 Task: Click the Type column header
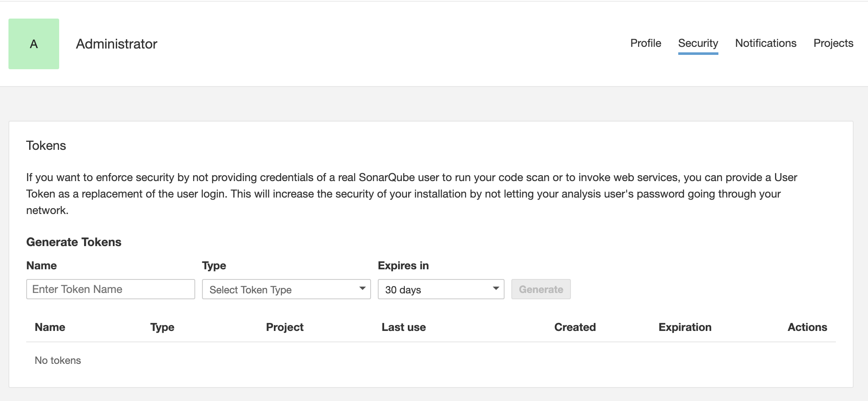[162, 327]
